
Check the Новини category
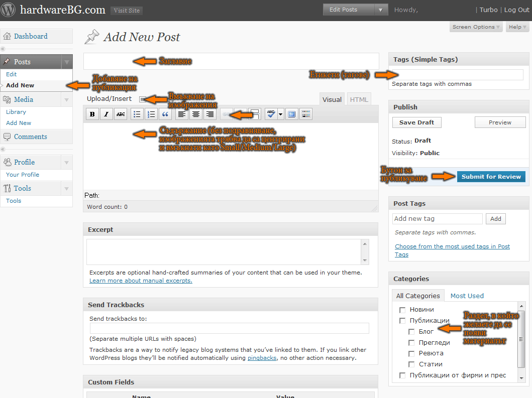[x=402, y=310]
